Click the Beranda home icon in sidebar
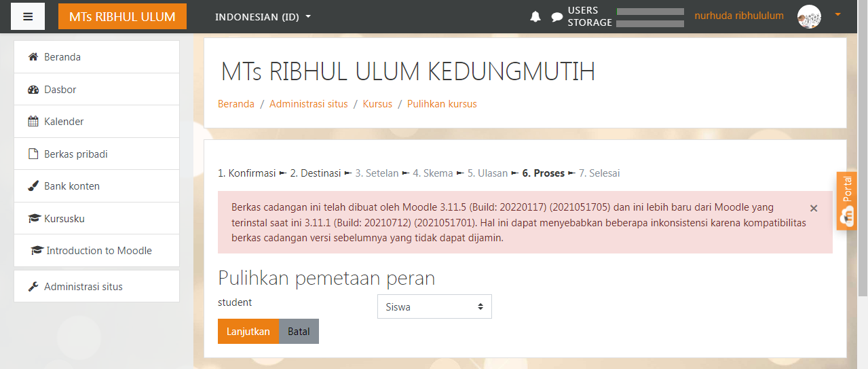This screenshot has height=369, width=868. pyautogui.click(x=33, y=57)
